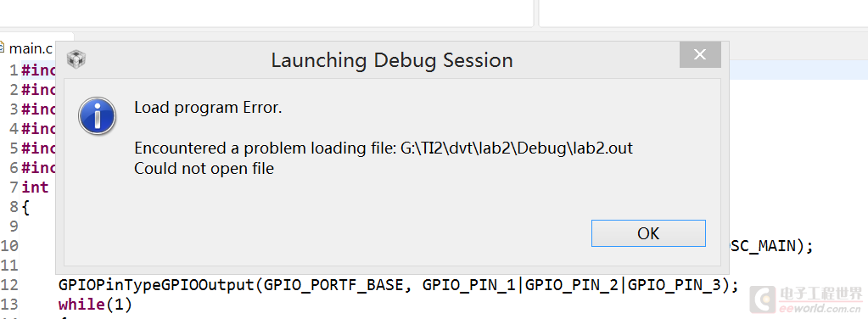This screenshot has height=319, width=868.
Task: Click the cube icon in the dialog title bar
Action: coord(76,59)
